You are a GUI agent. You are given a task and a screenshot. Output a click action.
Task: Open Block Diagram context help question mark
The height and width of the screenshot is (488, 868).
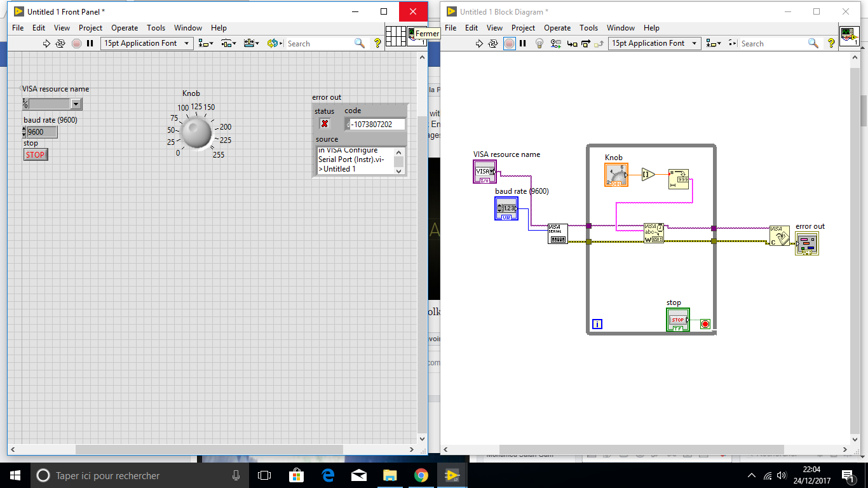831,43
